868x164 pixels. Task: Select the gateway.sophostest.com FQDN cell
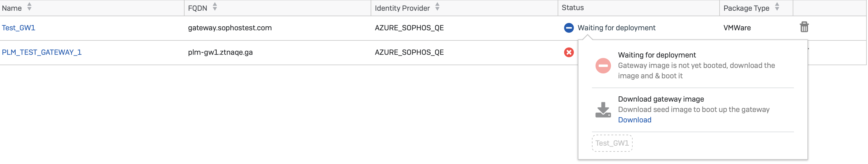[230, 28]
